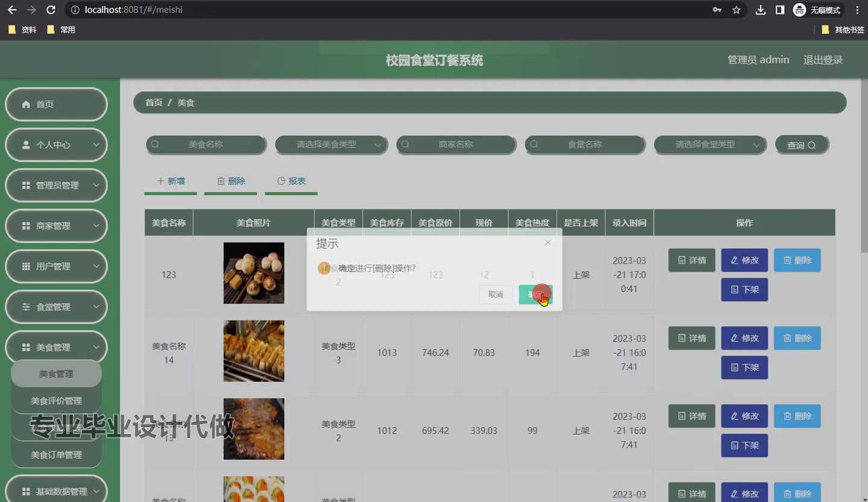The image size is (868, 502).
Task: Click 下架 for row 美食名称14
Action: (744, 367)
